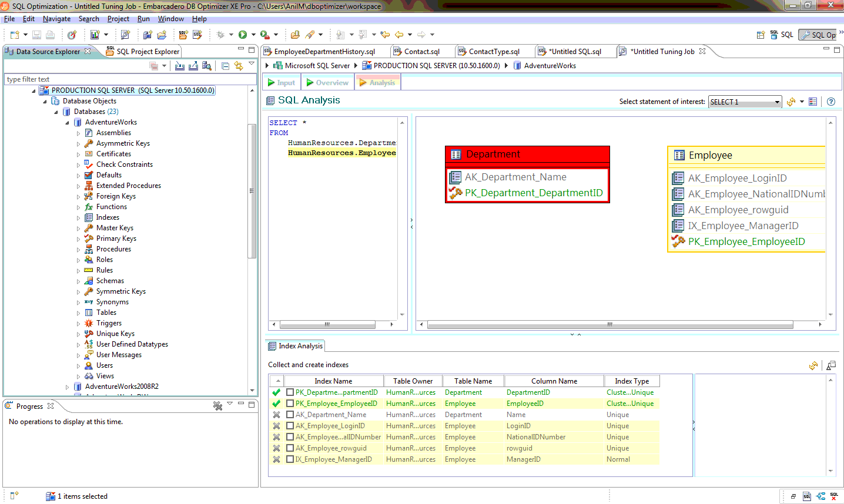Click the profiling stopwatch toolbar icon
Image resolution: width=844 pixels, height=504 pixels.
[x=72, y=35]
